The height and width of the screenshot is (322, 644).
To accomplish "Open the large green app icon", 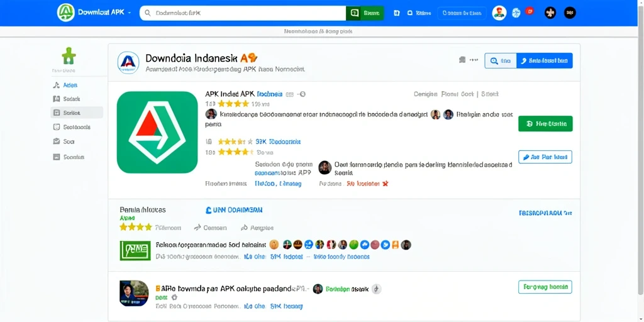I will [157, 132].
